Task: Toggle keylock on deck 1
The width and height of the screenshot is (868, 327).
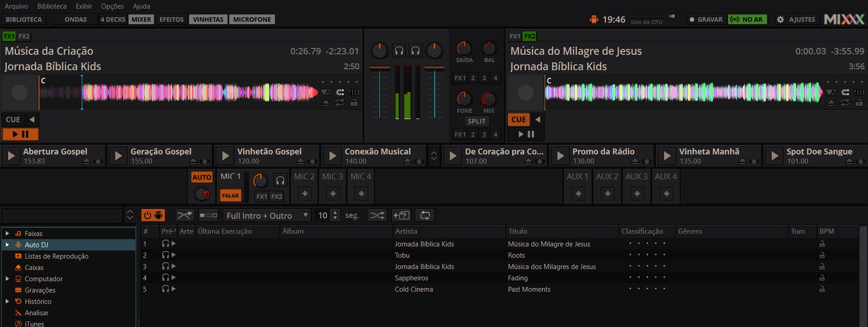Action: [x=354, y=103]
